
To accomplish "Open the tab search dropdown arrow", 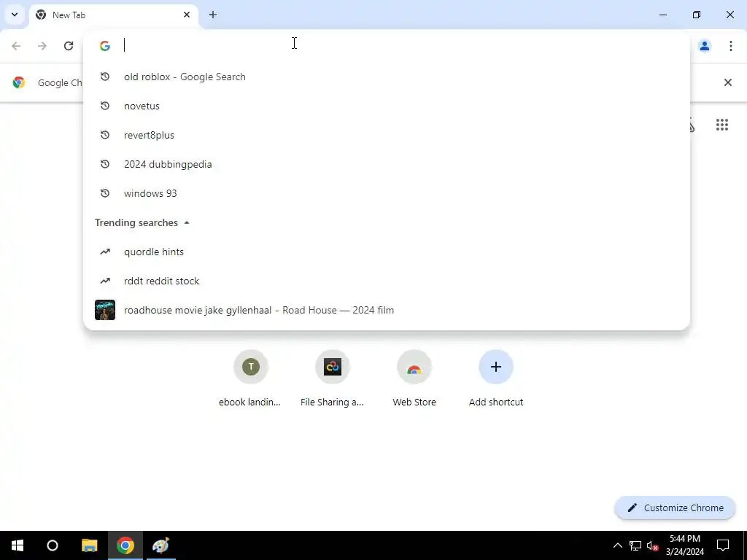I will (x=15, y=15).
